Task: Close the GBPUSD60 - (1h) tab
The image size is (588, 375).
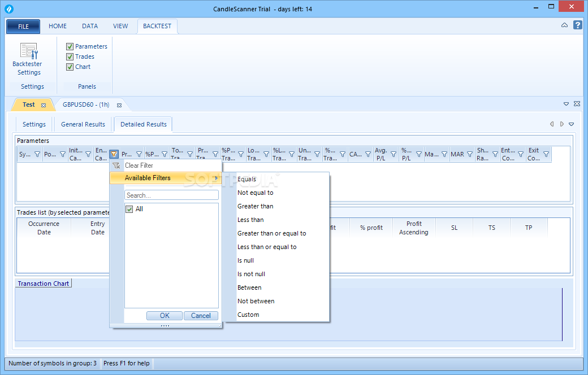Action: click(x=119, y=105)
